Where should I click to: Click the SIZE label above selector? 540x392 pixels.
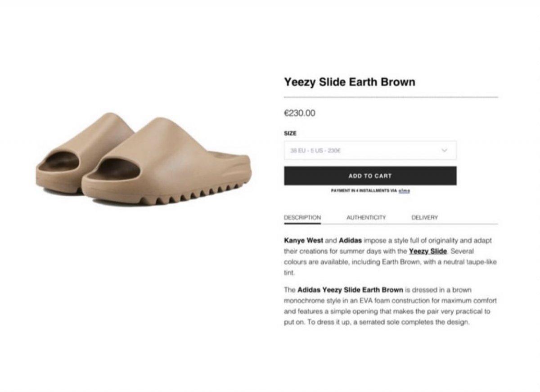(x=290, y=134)
